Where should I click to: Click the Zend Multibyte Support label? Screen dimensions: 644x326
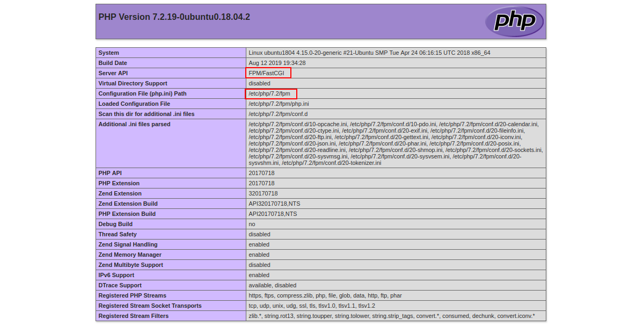click(130, 265)
